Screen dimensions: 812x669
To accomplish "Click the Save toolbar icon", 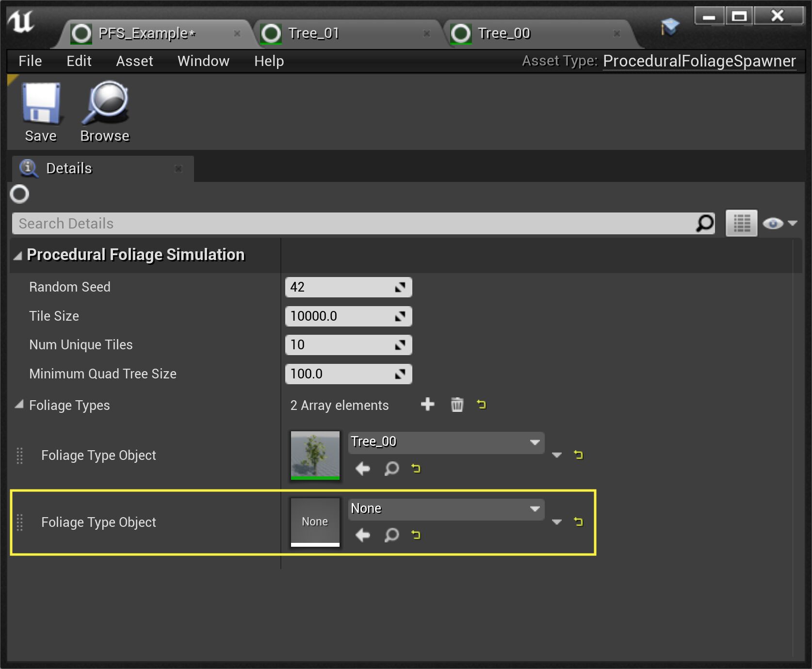I will coord(41,104).
